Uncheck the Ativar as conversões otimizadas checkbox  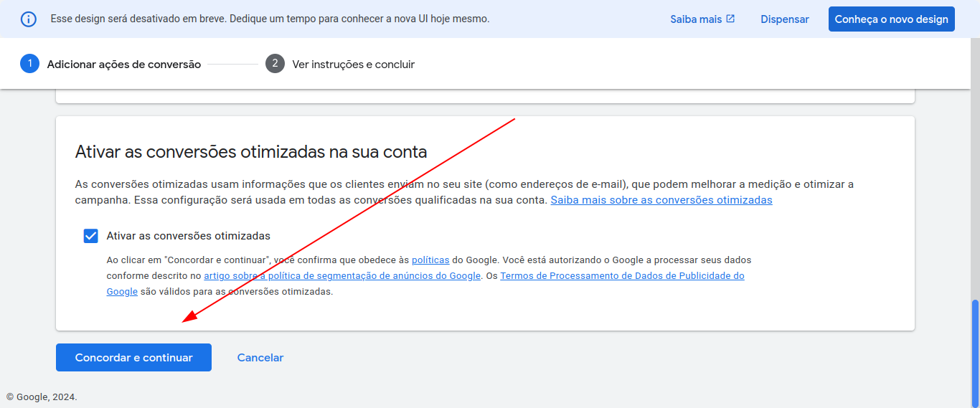(x=90, y=236)
